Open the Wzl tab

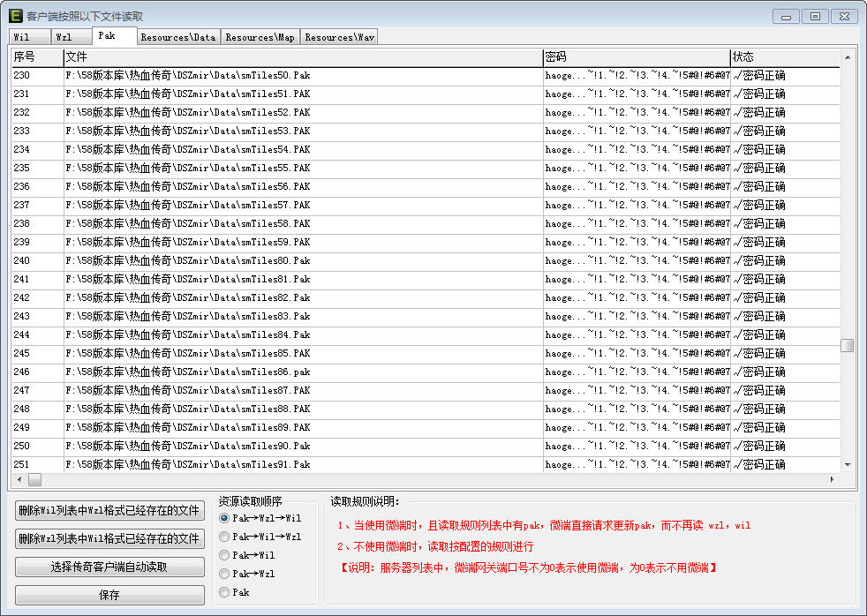pos(64,37)
